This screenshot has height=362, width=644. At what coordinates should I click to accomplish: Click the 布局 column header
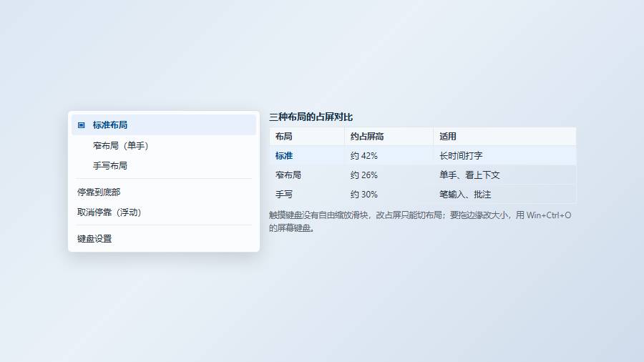click(307, 137)
